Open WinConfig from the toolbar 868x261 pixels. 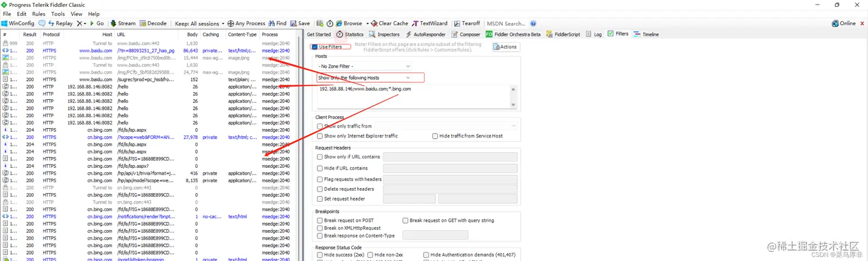coord(18,24)
